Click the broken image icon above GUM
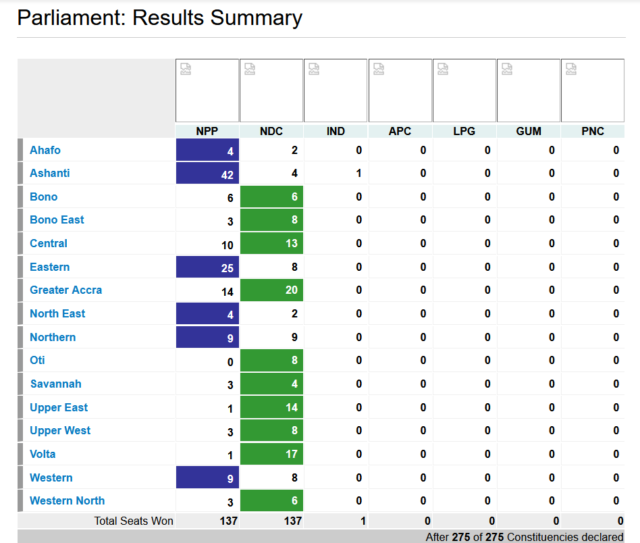The image size is (640, 543). (x=507, y=69)
